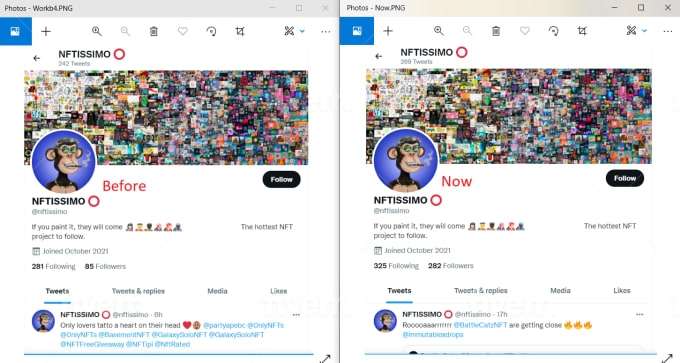Open tweet options ellipsis in Now profile
680x363 pixels.
pyautogui.click(x=640, y=314)
